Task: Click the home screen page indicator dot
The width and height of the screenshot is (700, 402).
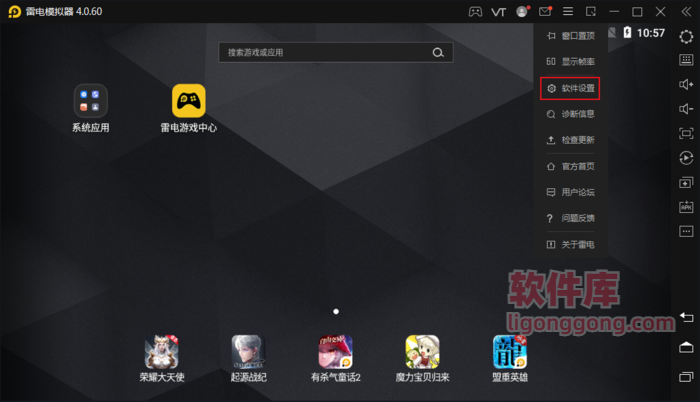Action: [336, 311]
